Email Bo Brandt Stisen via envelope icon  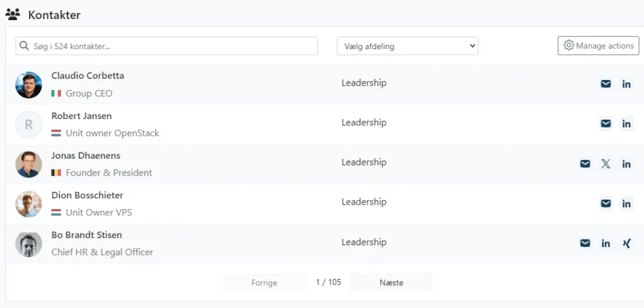coord(586,243)
